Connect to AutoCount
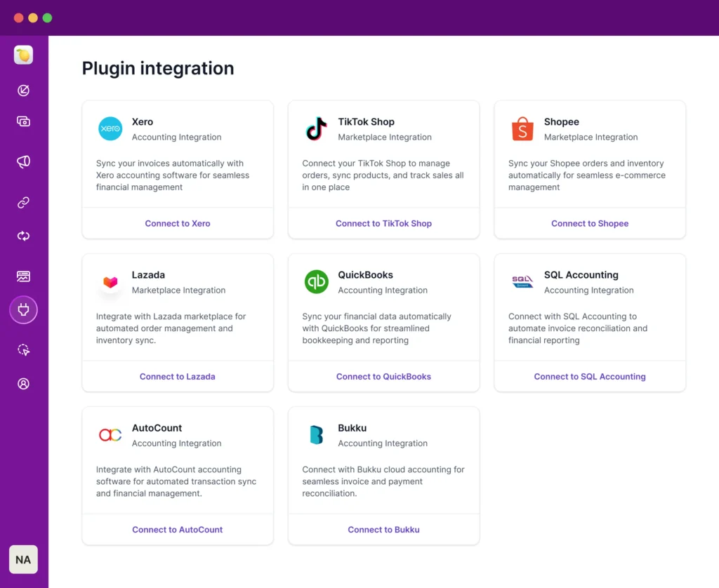 pos(178,529)
